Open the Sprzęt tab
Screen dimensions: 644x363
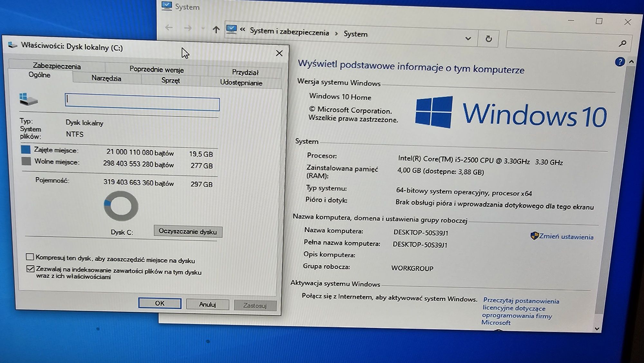tap(170, 81)
